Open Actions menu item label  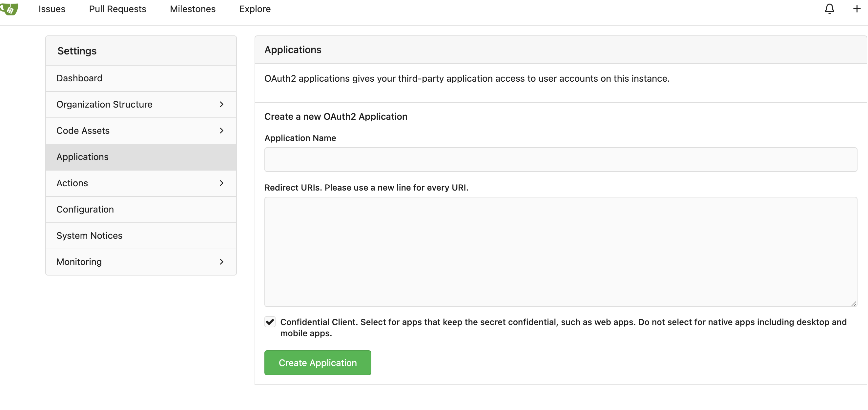click(72, 183)
